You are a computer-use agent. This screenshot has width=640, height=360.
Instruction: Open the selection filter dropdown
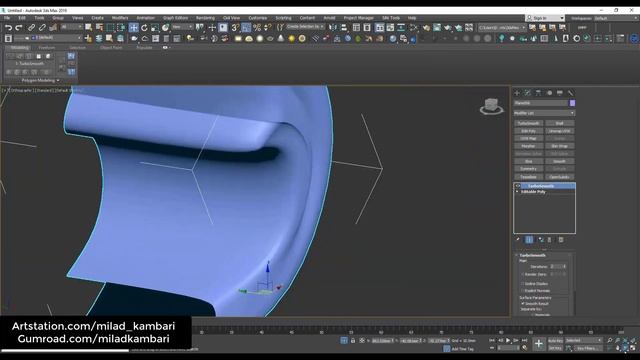tap(71, 27)
